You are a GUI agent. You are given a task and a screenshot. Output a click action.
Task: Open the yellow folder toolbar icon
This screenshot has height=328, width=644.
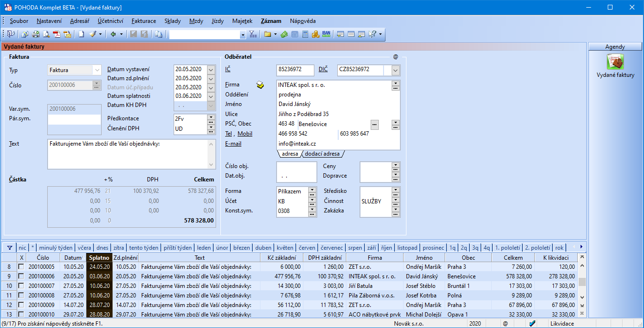pos(267,34)
